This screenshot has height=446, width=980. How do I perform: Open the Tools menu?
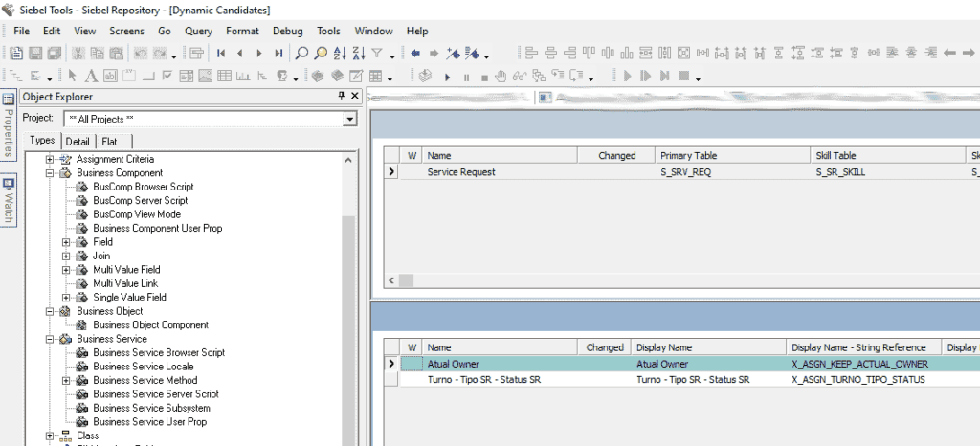[x=329, y=31]
